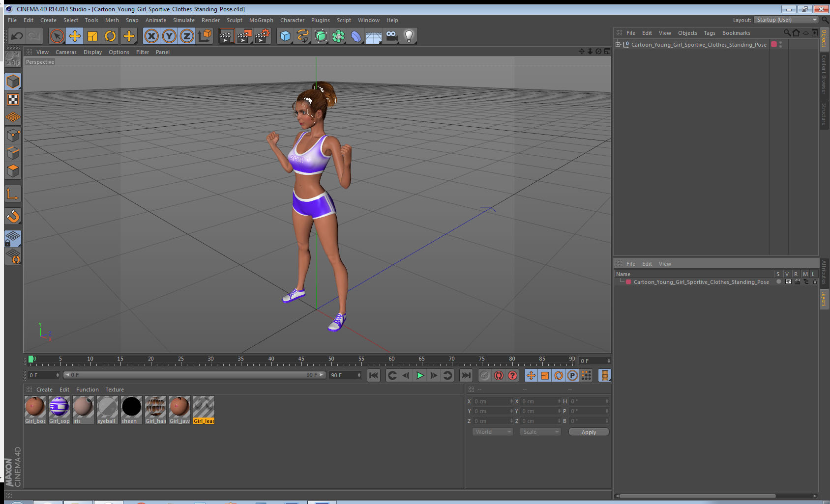Open the Character menu
This screenshot has height=504, width=830.
292,20
